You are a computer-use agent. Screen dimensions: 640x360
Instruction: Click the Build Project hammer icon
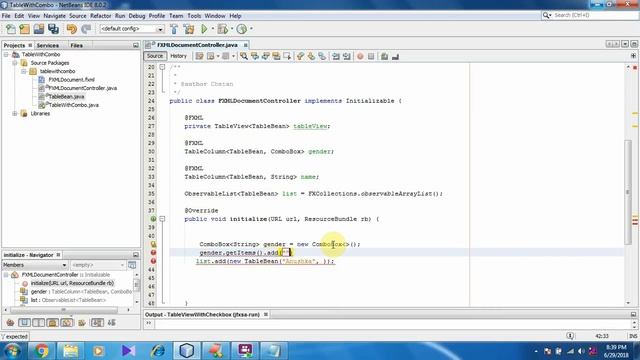click(x=174, y=29)
